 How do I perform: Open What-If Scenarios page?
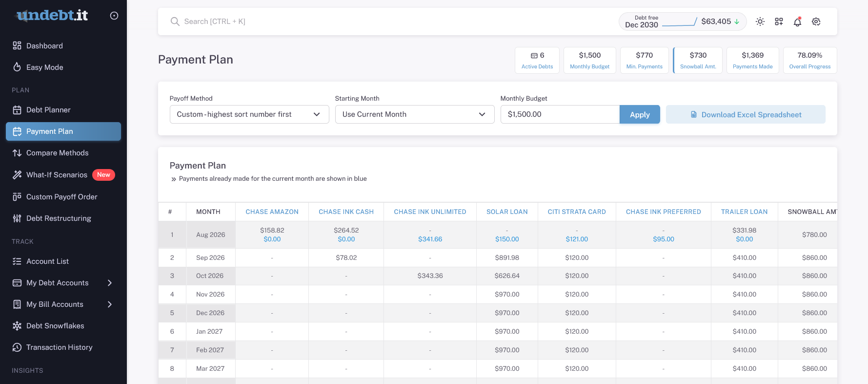pyautogui.click(x=63, y=175)
